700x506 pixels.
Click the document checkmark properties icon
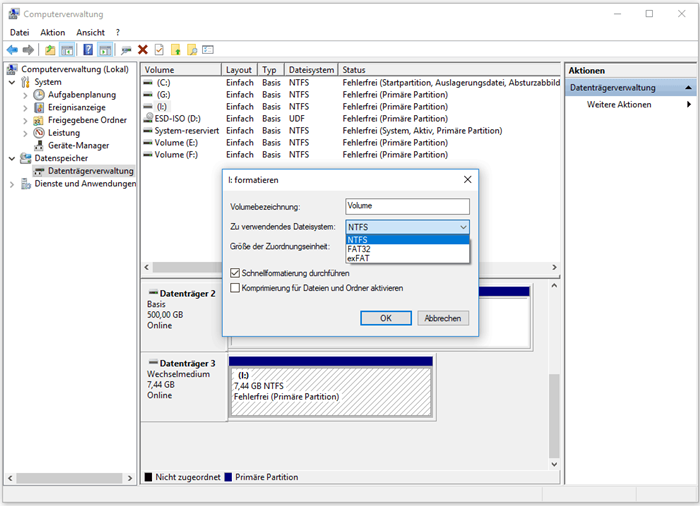(x=159, y=50)
